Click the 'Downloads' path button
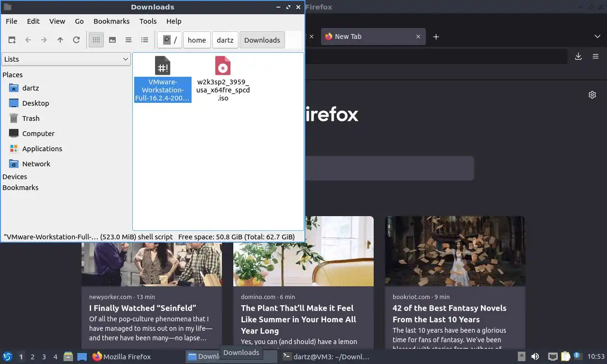 click(262, 40)
